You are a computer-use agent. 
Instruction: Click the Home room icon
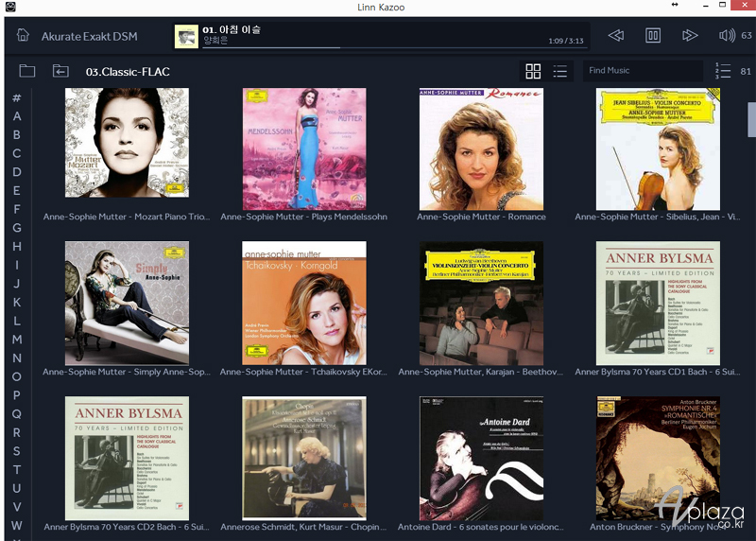coord(23,36)
